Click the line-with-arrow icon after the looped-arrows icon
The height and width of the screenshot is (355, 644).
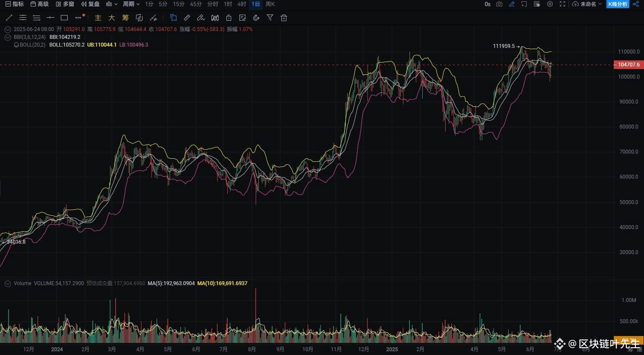pos(153,18)
